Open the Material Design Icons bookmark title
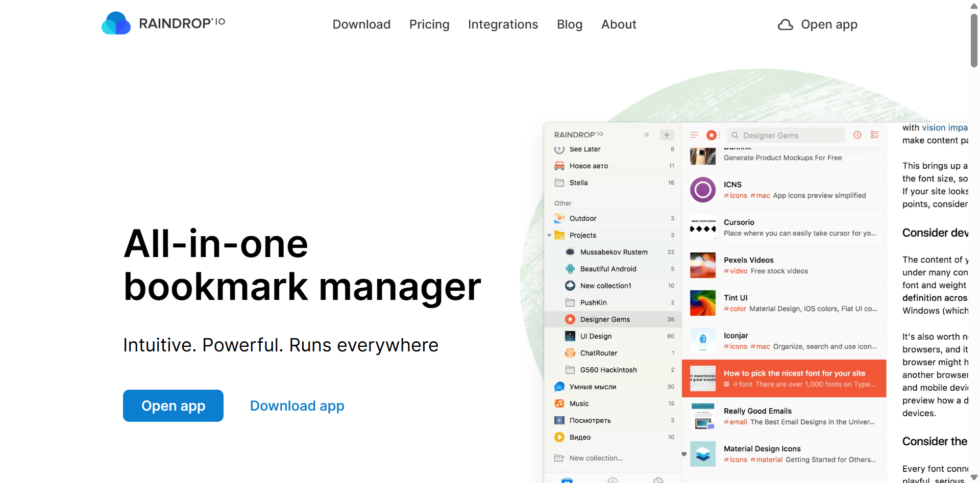Viewport: 980px width, 483px height. pyautogui.click(x=762, y=449)
